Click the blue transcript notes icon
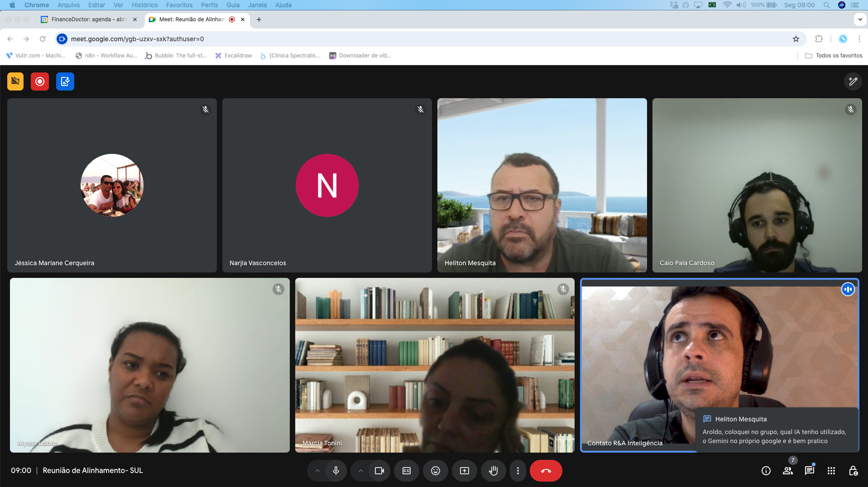Screen dimensions: 868x487 click(x=65, y=81)
